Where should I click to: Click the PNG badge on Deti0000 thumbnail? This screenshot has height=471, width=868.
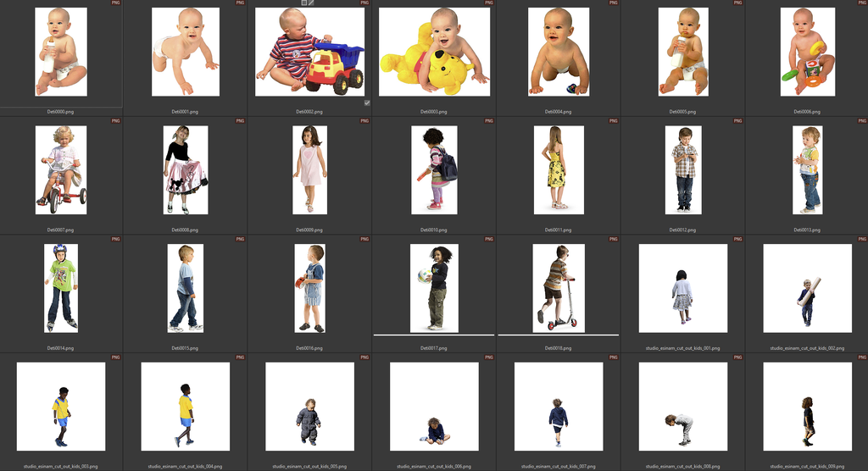point(116,3)
